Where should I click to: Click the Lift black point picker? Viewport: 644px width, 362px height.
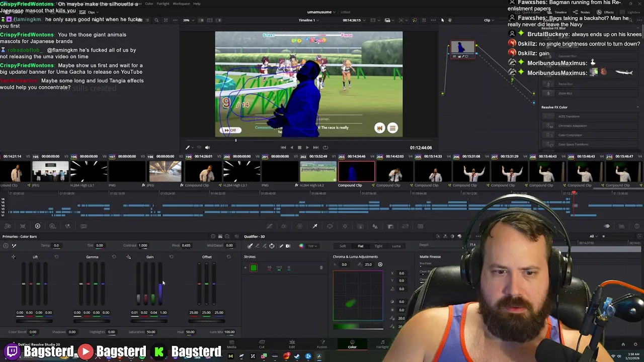pyautogui.click(x=14, y=257)
